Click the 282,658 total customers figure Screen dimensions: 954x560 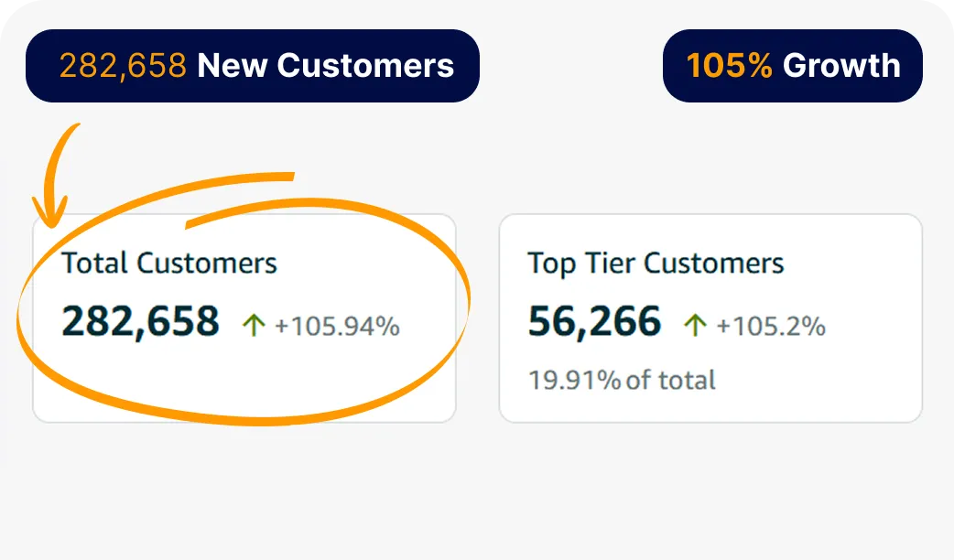pos(141,321)
